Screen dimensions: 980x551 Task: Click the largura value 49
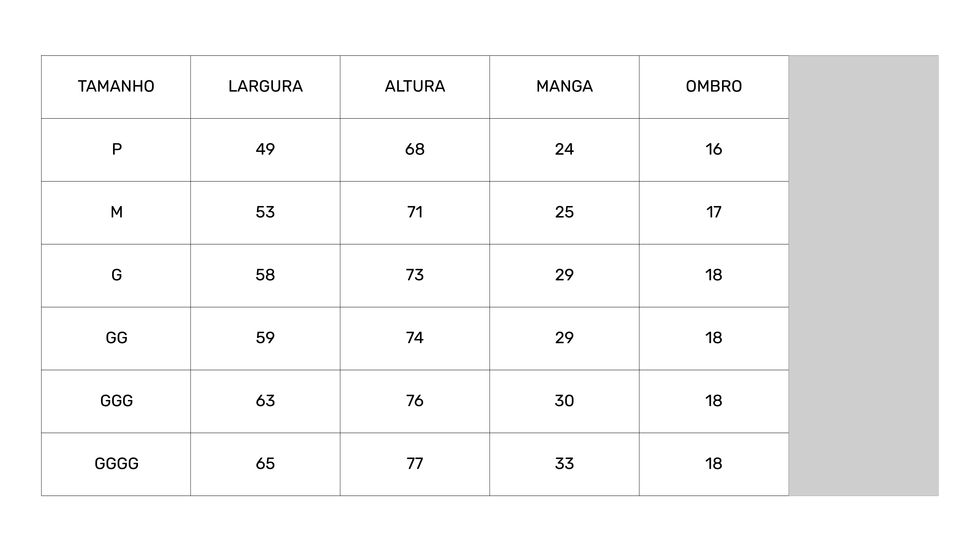coord(265,150)
